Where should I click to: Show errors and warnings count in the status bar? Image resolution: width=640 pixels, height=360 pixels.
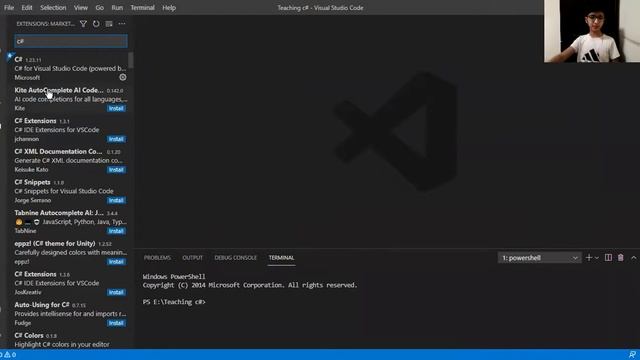coord(8,355)
